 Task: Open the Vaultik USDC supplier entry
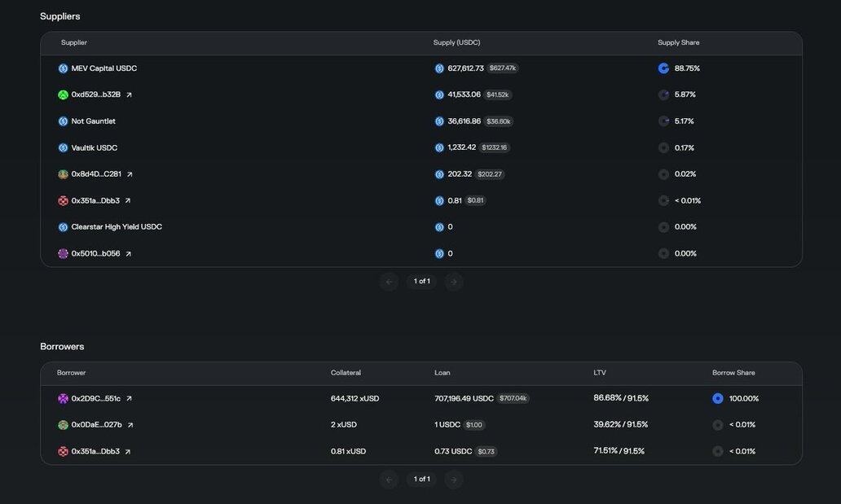pyautogui.click(x=94, y=148)
